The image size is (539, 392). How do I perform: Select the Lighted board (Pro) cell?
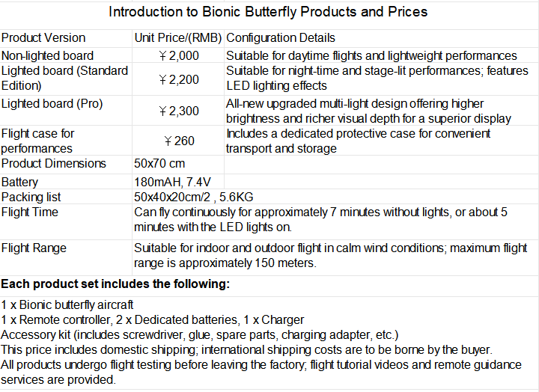(66, 110)
